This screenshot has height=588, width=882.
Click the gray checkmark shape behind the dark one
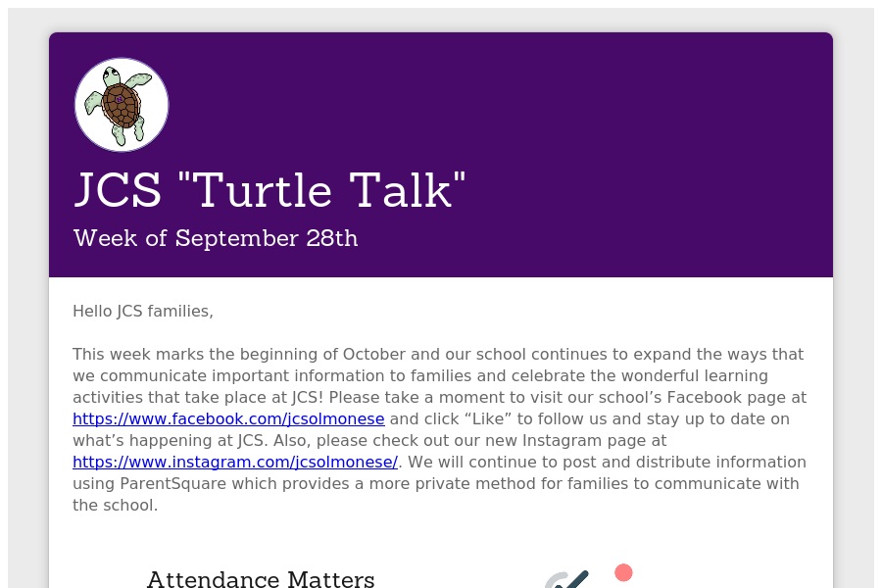click(x=552, y=581)
